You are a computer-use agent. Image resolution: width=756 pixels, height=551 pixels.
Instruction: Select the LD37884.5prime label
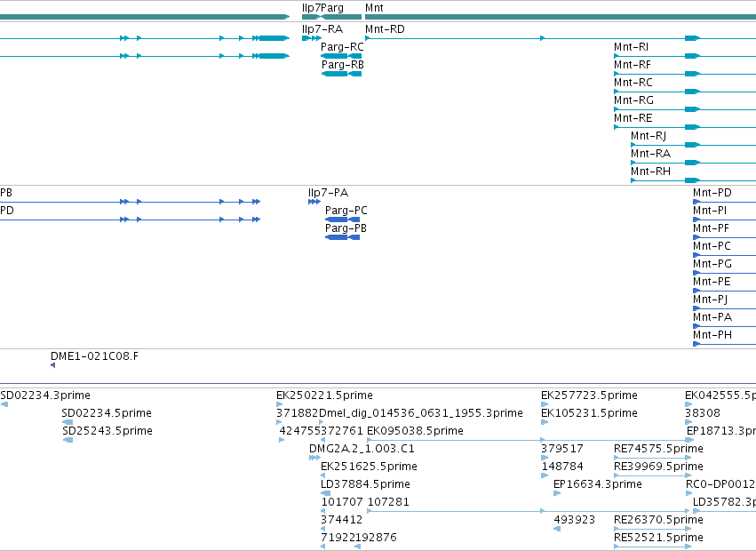[x=365, y=484]
